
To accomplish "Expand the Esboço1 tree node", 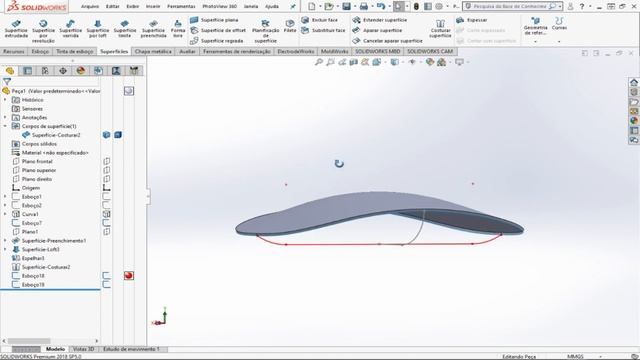I will click(x=5, y=197).
